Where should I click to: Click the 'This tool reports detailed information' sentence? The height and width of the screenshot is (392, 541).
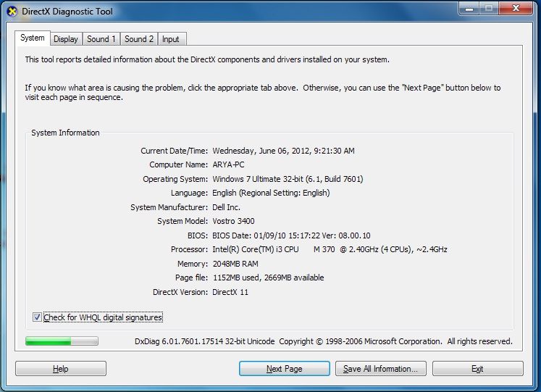207,59
